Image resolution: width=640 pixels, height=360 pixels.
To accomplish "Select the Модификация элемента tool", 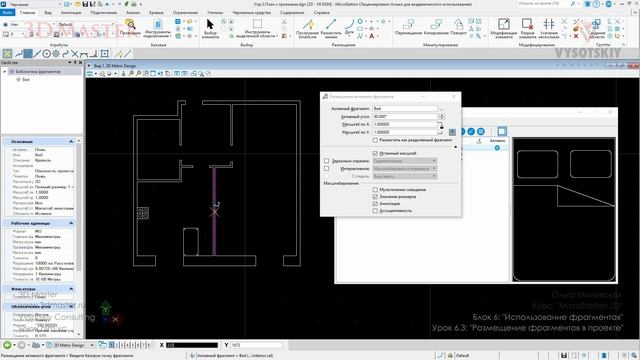I will (504, 28).
